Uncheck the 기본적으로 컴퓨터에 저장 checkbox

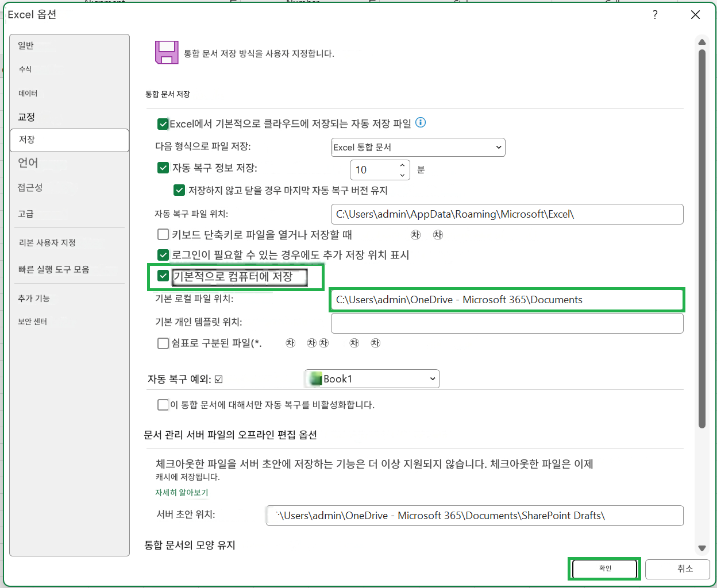pyautogui.click(x=163, y=276)
